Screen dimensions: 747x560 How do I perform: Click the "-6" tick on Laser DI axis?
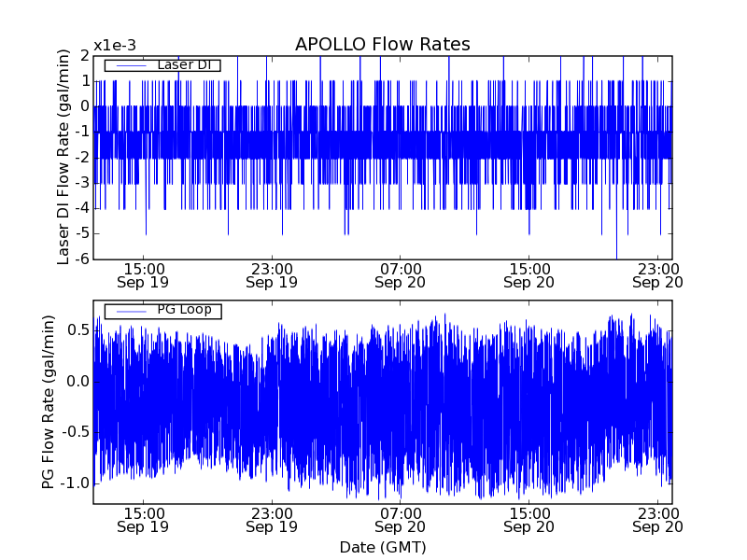pyautogui.click(x=82, y=259)
